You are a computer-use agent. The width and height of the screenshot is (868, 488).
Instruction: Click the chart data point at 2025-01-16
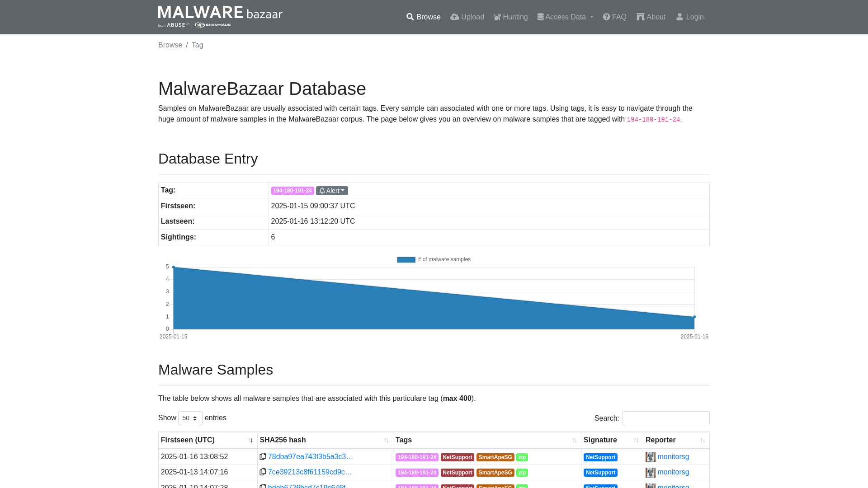tap(694, 317)
